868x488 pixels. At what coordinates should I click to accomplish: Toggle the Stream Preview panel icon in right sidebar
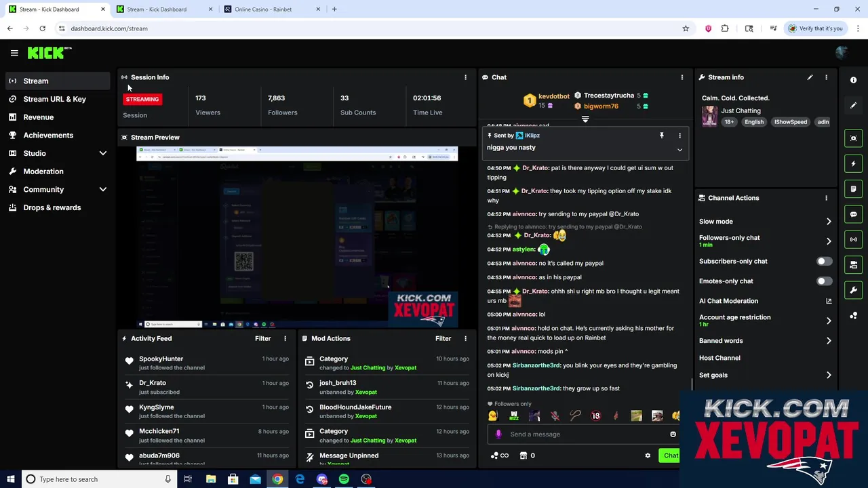click(854, 138)
